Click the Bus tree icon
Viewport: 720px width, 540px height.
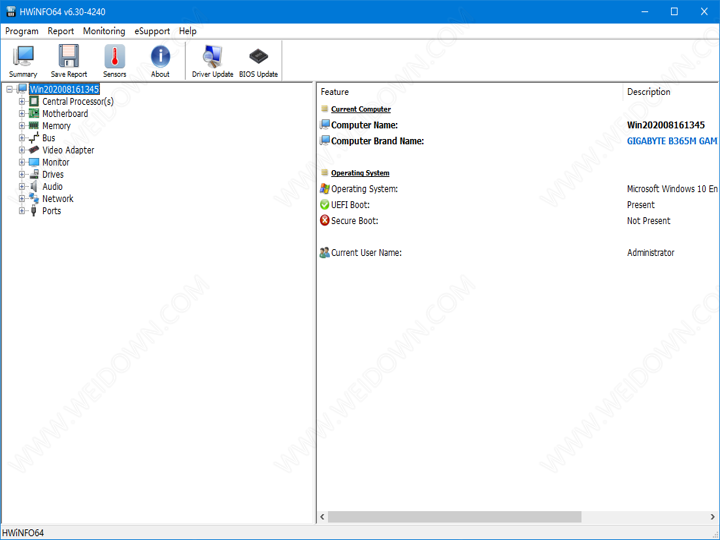point(34,137)
